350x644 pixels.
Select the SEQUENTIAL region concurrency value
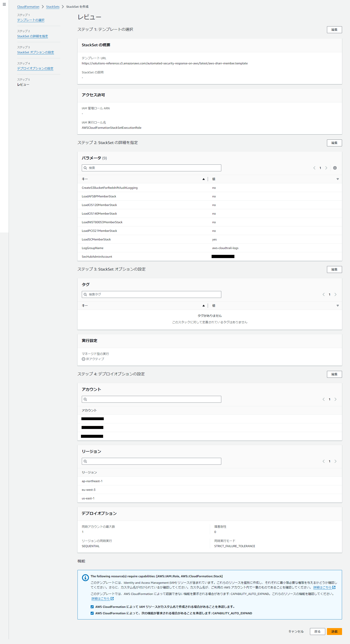tap(90, 546)
